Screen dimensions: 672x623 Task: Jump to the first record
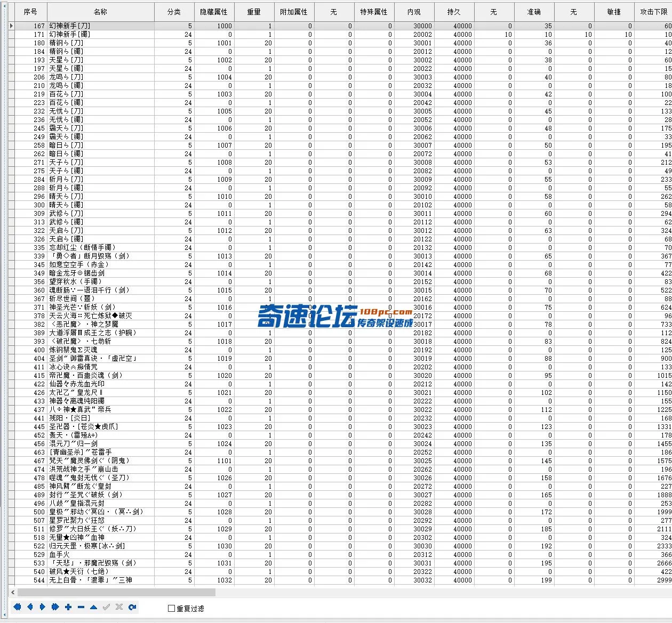click(x=17, y=607)
